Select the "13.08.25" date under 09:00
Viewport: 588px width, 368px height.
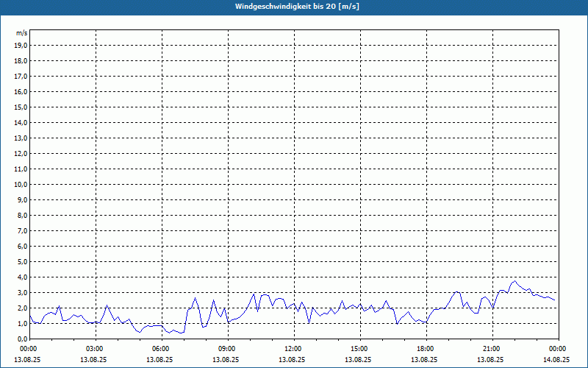point(226,359)
